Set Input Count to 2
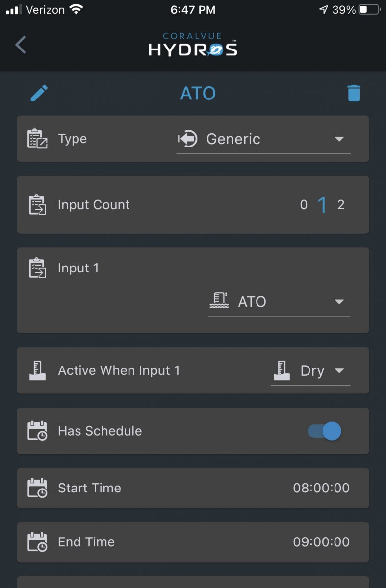Image resolution: width=386 pixels, height=588 pixels. click(x=341, y=205)
